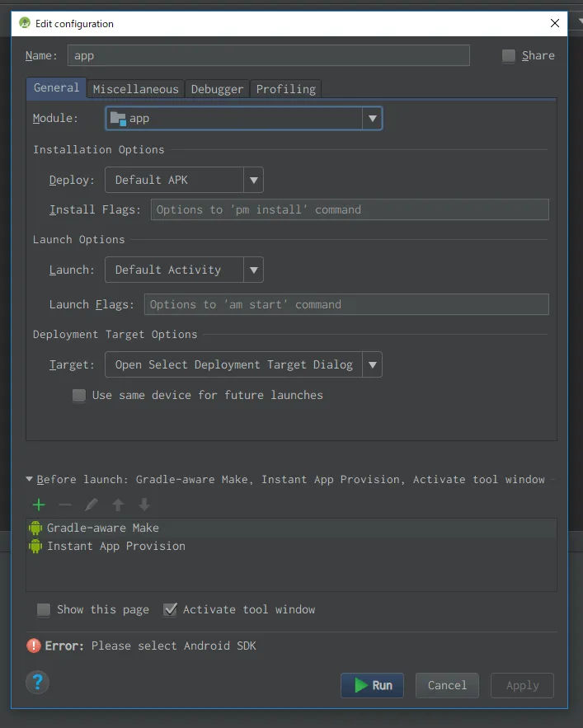Enable the Share checkbox

509,56
